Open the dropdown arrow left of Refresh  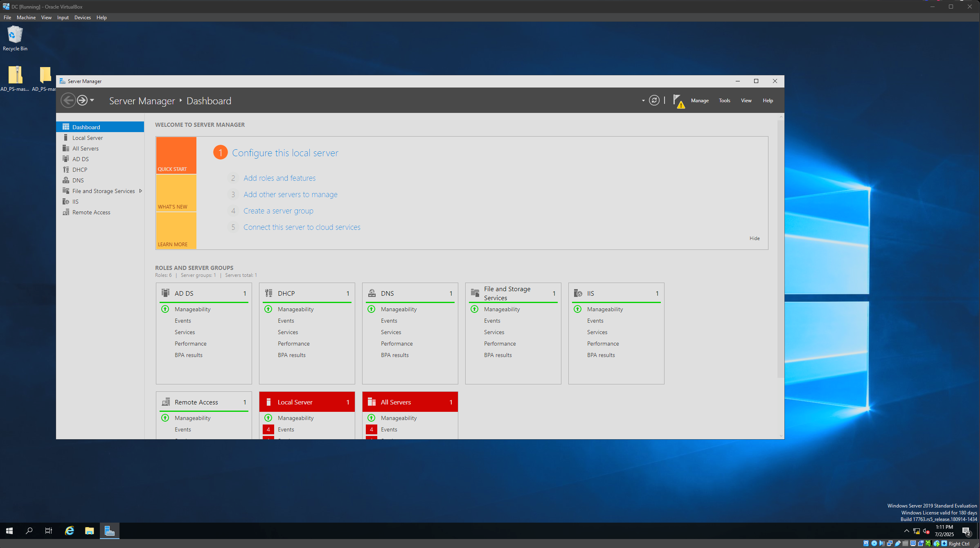click(x=643, y=101)
